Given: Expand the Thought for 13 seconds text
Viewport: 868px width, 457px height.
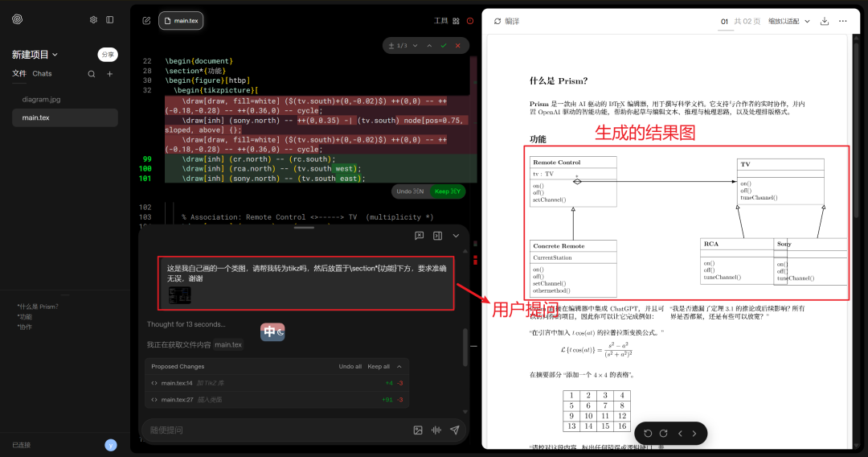Looking at the screenshot, I should point(186,324).
